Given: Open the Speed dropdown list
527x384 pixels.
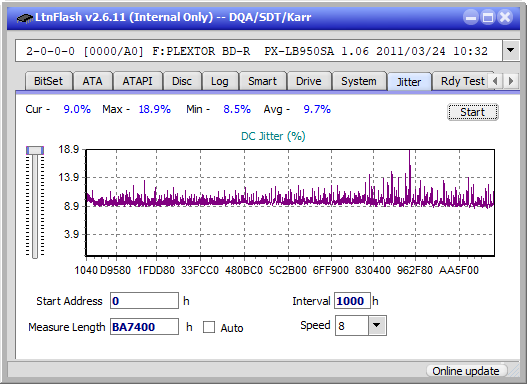Looking at the screenshot, I should (x=377, y=325).
